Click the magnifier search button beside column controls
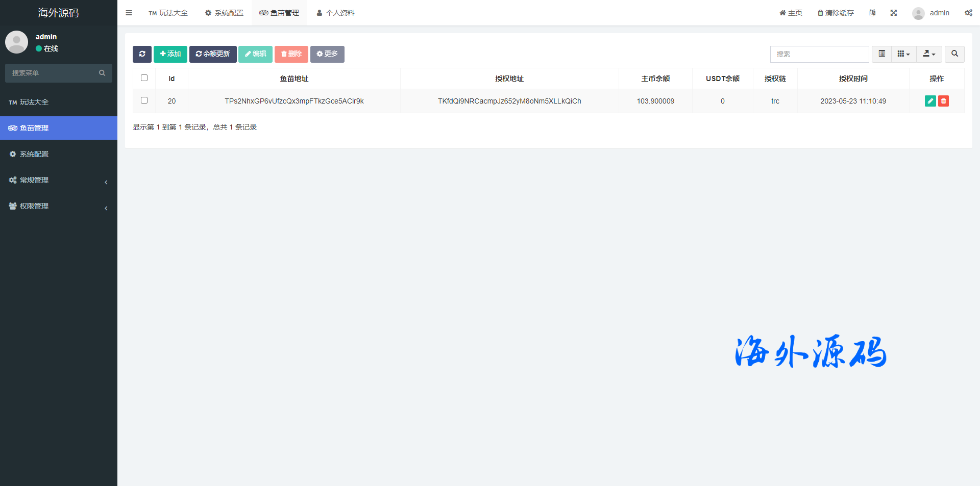980x486 pixels. tap(954, 54)
